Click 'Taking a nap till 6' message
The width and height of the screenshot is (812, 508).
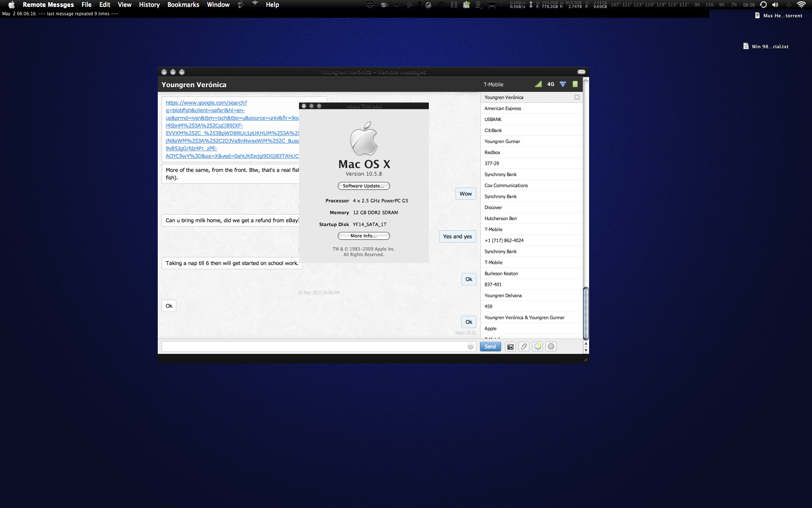point(232,263)
